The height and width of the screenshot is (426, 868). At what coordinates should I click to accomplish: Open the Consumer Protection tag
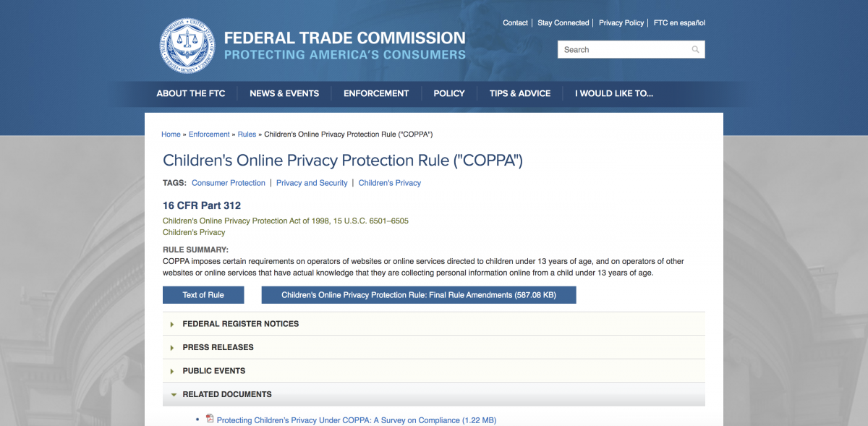229,183
